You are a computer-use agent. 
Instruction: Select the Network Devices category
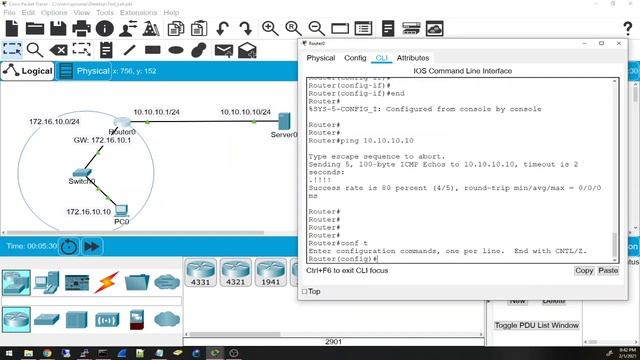click(x=16, y=282)
